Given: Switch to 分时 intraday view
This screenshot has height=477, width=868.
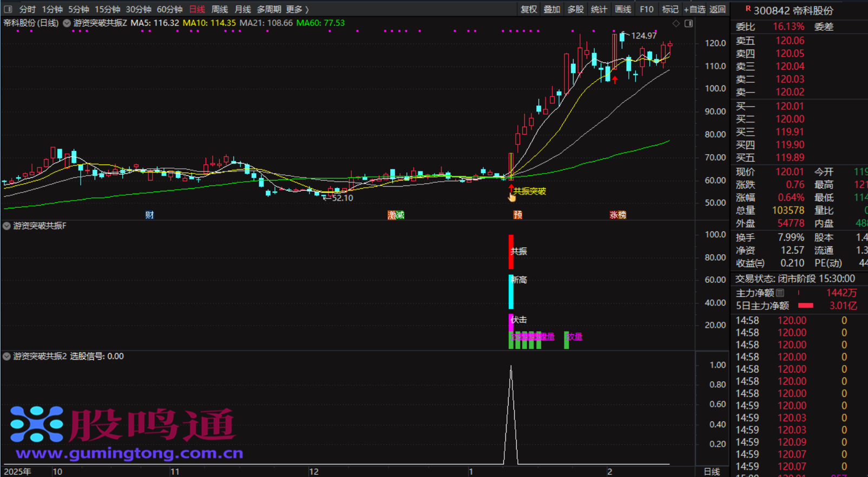Looking at the screenshot, I should 27,9.
